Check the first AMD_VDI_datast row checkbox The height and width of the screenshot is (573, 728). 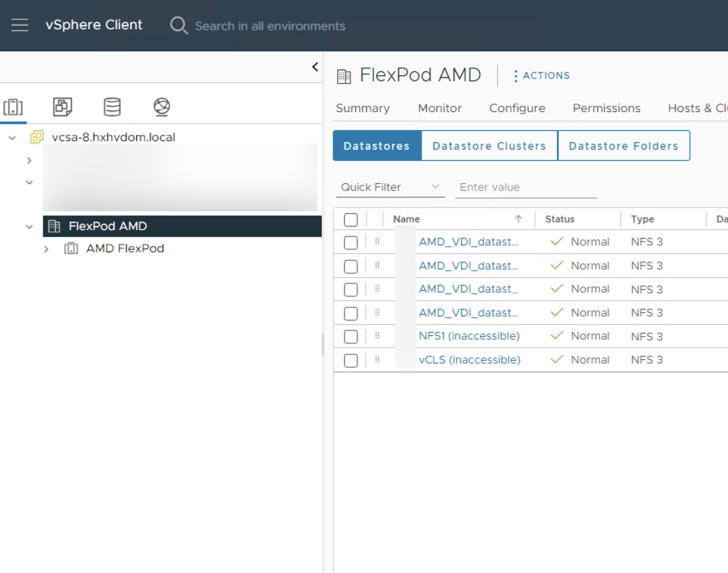click(351, 242)
